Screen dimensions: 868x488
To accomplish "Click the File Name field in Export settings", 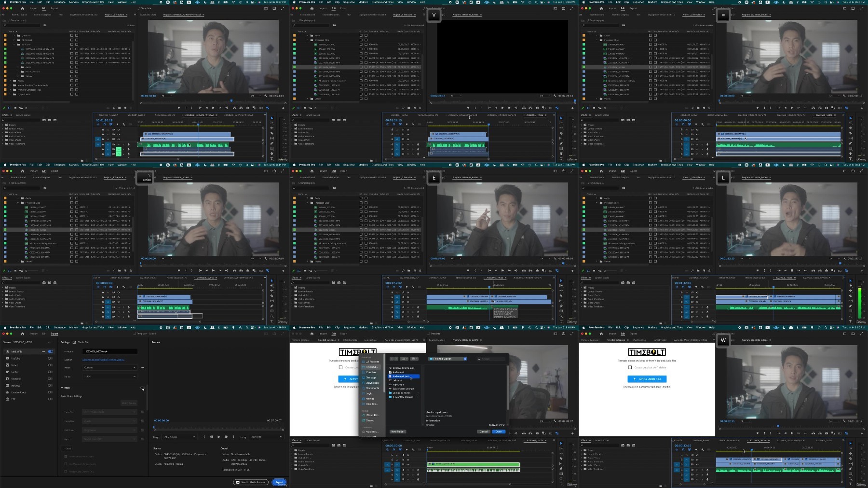I will (x=110, y=351).
